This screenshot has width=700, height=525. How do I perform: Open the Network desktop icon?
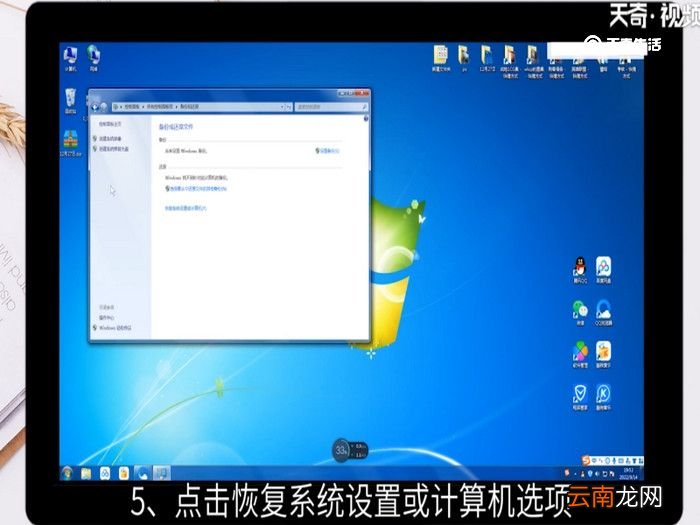click(93, 58)
